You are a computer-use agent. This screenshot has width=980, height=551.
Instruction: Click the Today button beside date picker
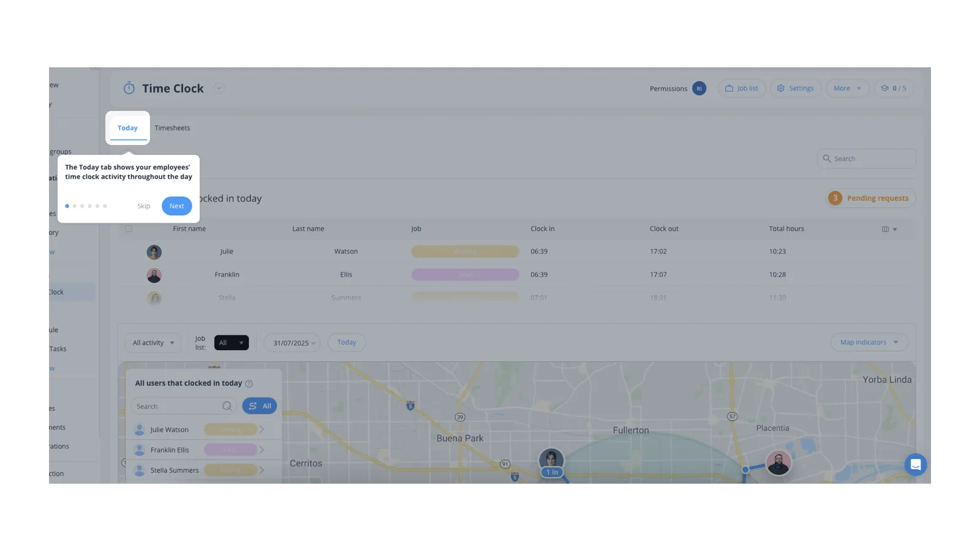pos(347,342)
